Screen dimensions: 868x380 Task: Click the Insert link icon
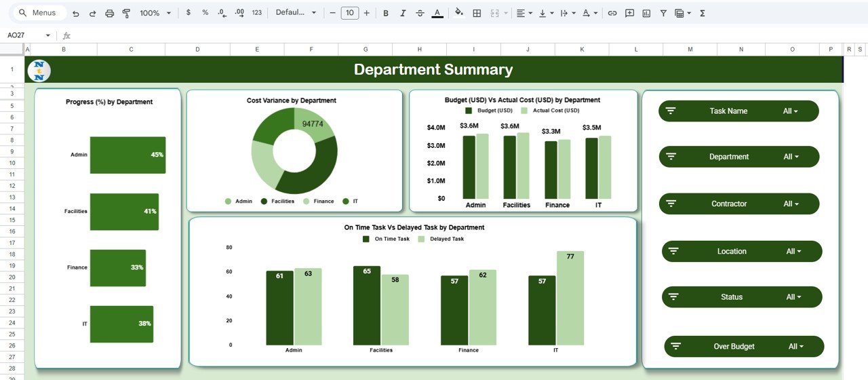coord(612,13)
